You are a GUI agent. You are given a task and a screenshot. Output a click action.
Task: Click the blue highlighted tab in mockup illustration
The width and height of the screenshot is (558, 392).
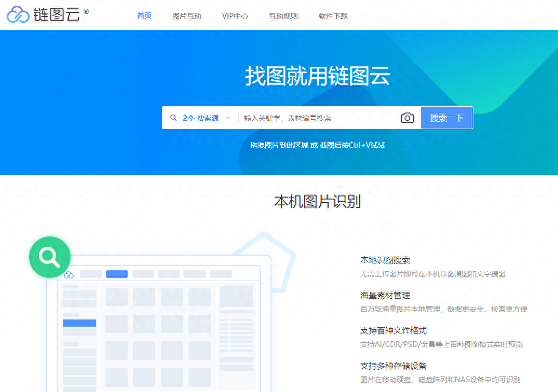(x=117, y=274)
